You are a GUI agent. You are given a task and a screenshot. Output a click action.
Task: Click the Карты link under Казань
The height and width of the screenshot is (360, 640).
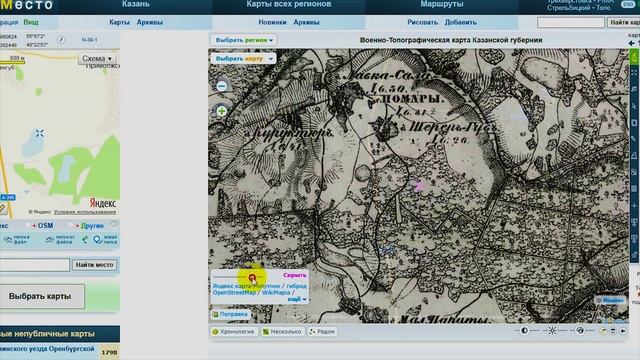tap(119, 22)
